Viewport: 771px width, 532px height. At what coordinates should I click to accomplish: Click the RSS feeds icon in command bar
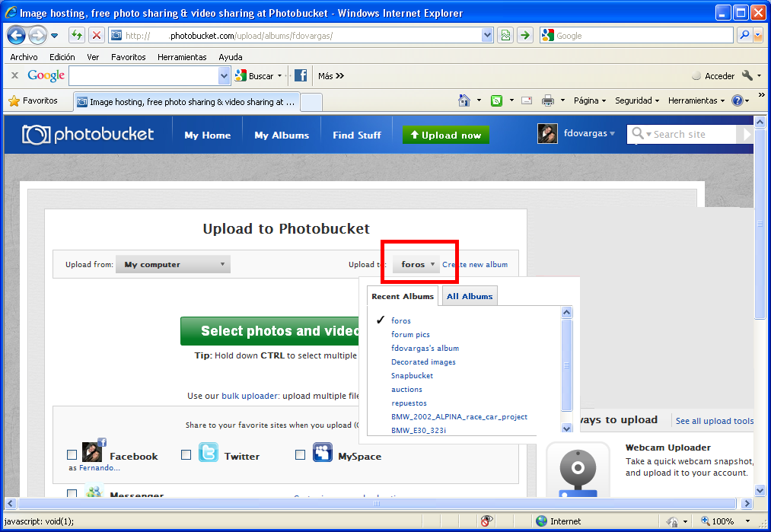(x=497, y=100)
